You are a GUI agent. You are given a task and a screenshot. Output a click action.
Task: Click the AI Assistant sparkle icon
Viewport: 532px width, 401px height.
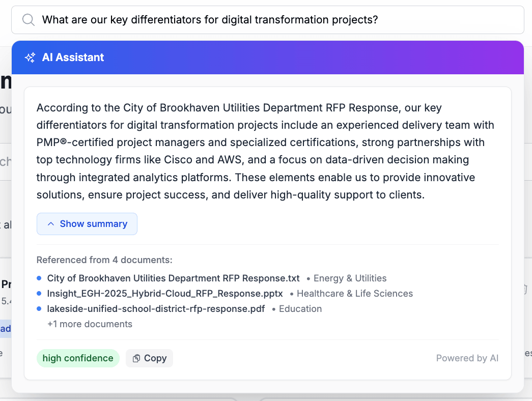(x=30, y=57)
